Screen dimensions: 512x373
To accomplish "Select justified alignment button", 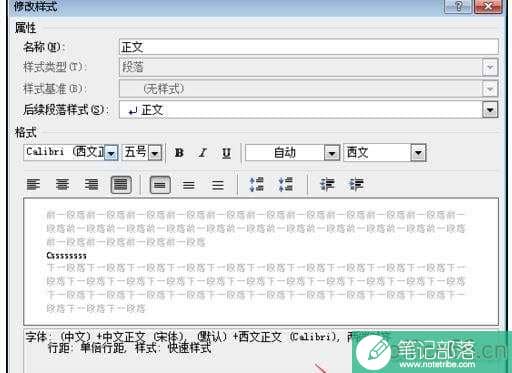I will [x=121, y=184].
